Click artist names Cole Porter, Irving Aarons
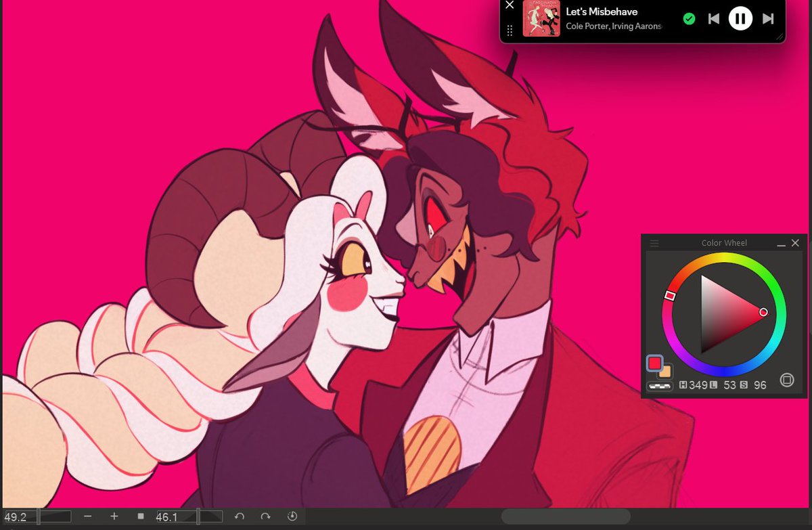This screenshot has width=812, height=530. tap(613, 26)
